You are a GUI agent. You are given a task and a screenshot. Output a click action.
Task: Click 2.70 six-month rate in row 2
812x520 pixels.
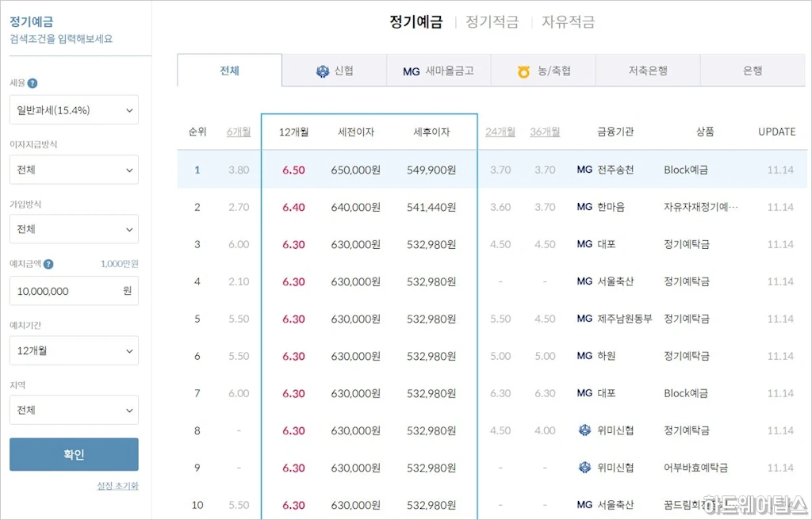pos(239,207)
